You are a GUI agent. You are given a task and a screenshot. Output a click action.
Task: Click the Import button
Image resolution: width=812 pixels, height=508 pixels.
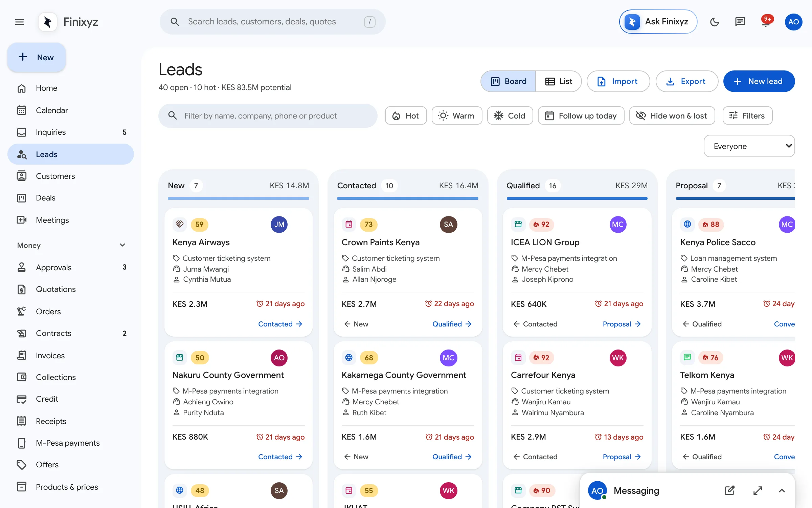tap(618, 81)
